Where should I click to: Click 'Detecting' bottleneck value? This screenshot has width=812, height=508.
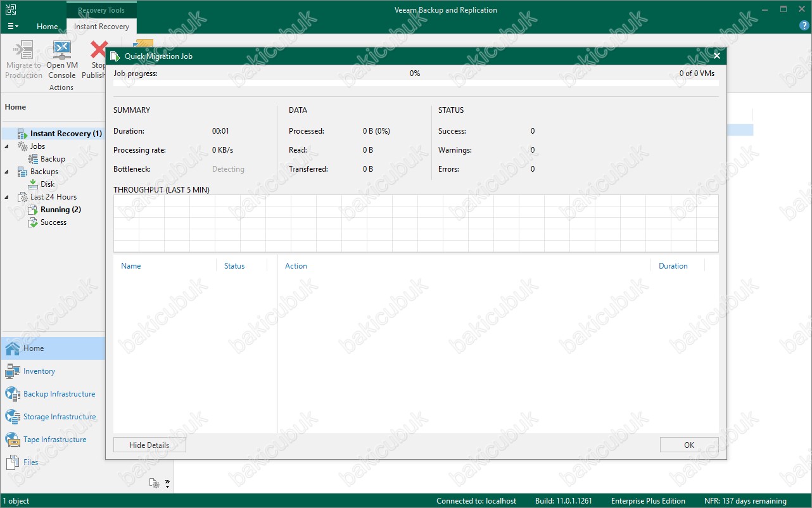point(228,169)
